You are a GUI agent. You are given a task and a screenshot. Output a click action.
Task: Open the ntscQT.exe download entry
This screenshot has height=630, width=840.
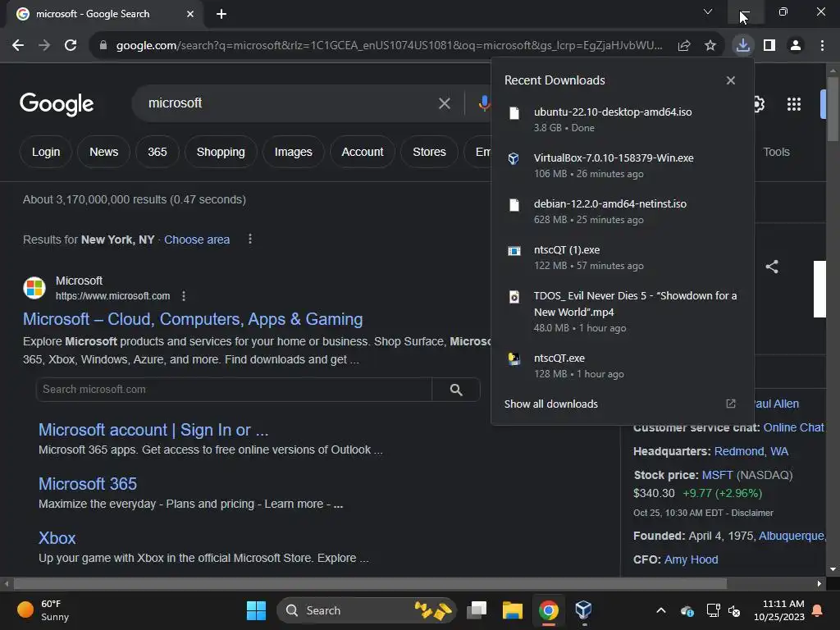point(623,365)
